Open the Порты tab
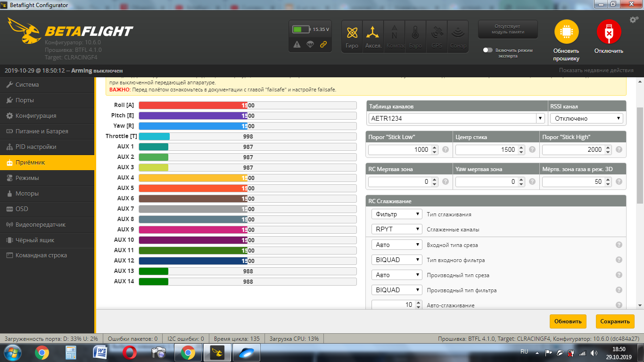The height and width of the screenshot is (362, 644). 47,100
